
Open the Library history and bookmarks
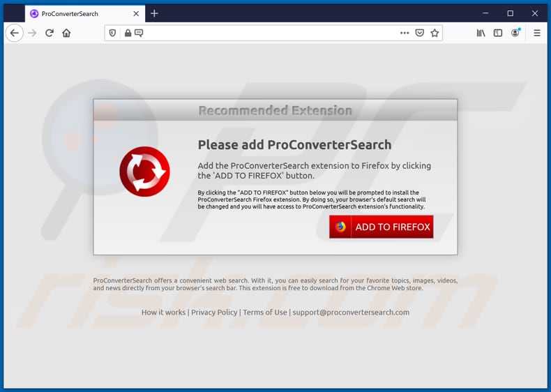tap(481, 33)
